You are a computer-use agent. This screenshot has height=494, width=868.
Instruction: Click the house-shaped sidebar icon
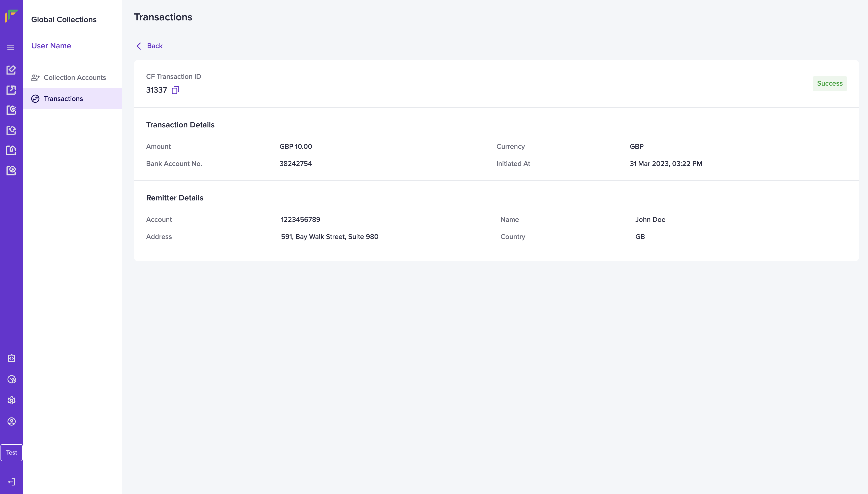pos(11,150)
